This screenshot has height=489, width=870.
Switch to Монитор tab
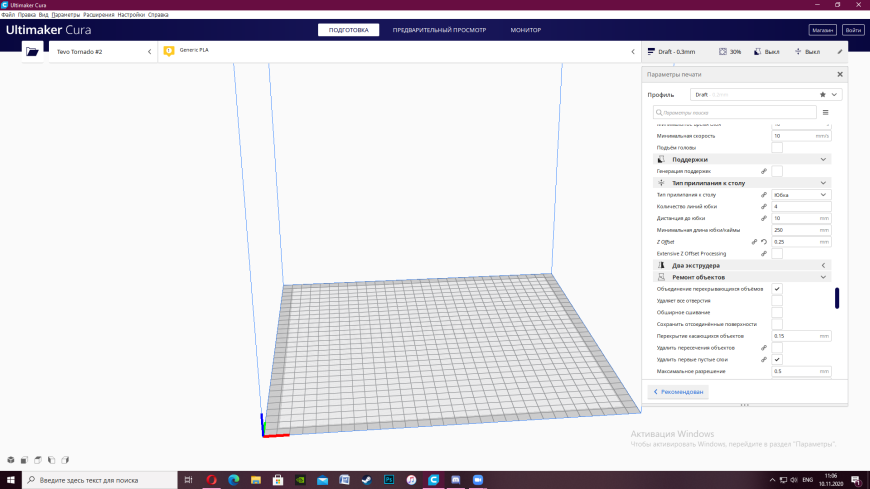click(x=525, y=30)
